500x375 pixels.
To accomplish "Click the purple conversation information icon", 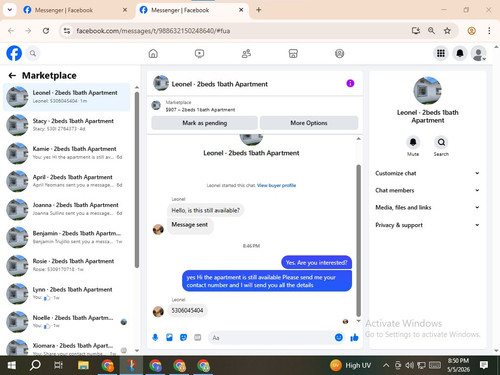I will pyautogui.click(x=350, y=83).
